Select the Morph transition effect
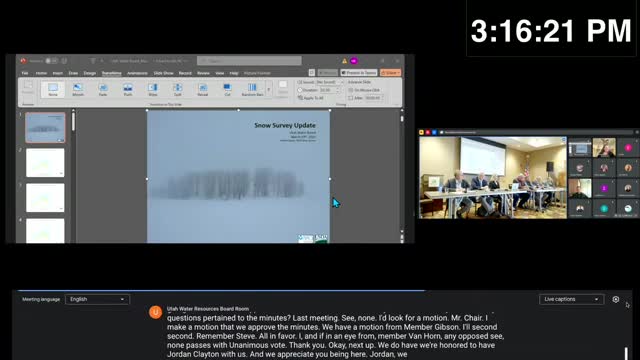This screenshot has width=640, height=360. (78, 89)
